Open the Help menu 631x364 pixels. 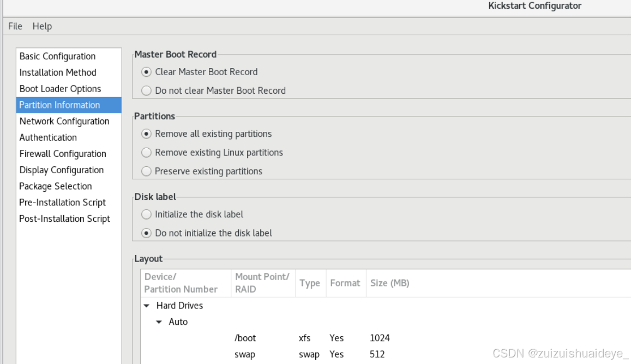[42, 26]
